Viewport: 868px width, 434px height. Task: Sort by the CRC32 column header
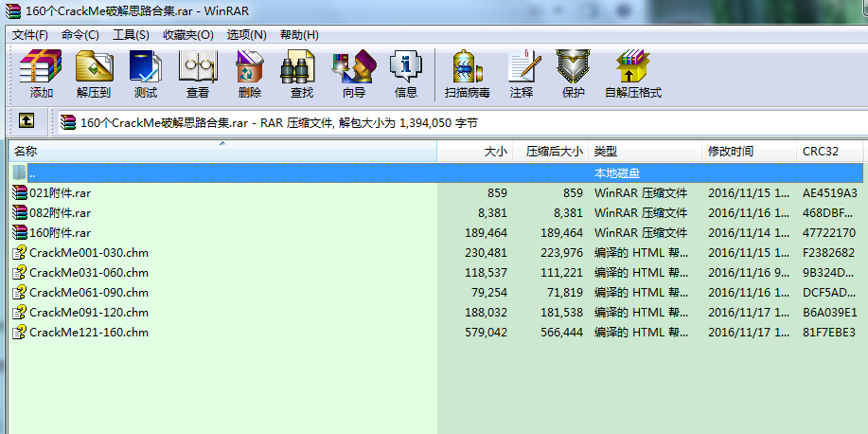pyautogui.click(x=830, y=152)
